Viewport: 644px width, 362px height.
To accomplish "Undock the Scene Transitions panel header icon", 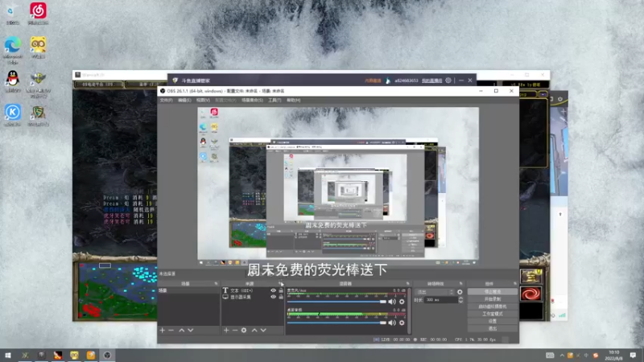I will 460,284.
